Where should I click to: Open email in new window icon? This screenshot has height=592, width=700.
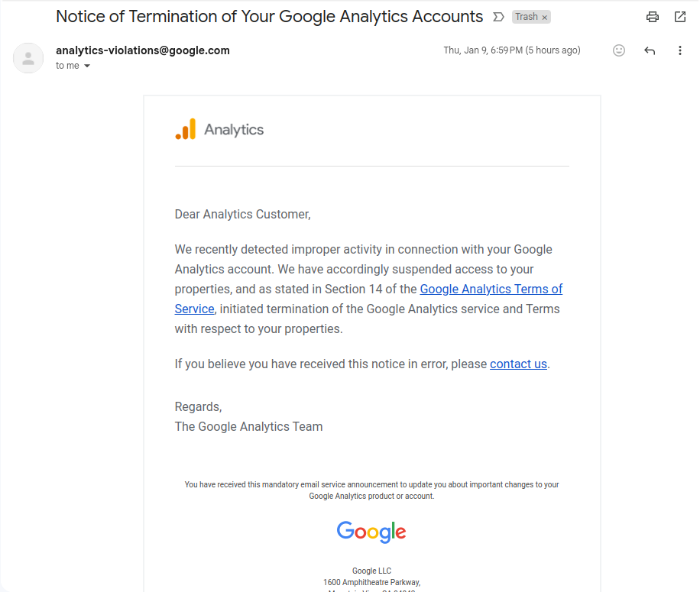coord(679,17)
